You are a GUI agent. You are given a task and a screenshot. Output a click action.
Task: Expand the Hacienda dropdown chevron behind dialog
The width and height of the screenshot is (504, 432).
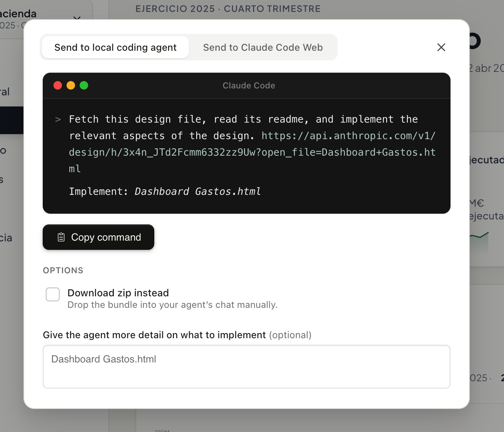point(77,18)
